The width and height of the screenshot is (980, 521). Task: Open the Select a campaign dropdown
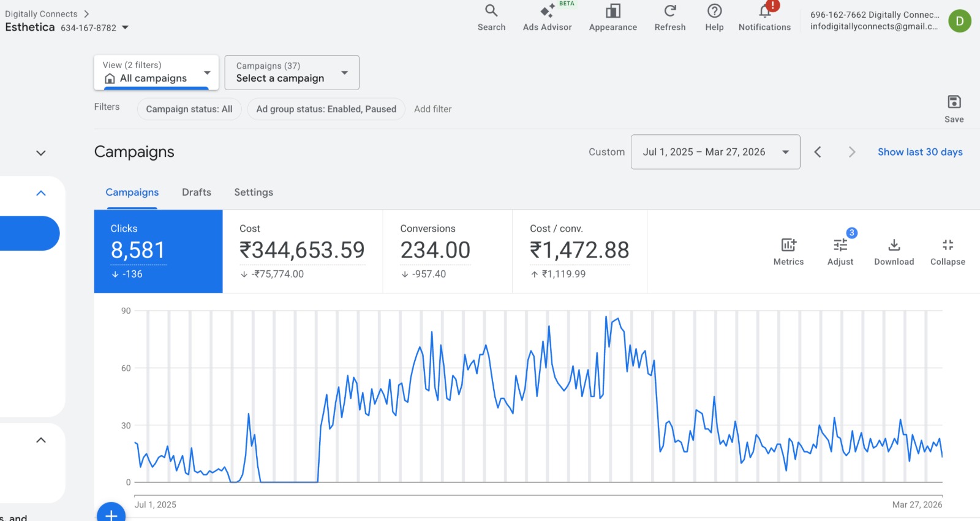pos(292,72)
